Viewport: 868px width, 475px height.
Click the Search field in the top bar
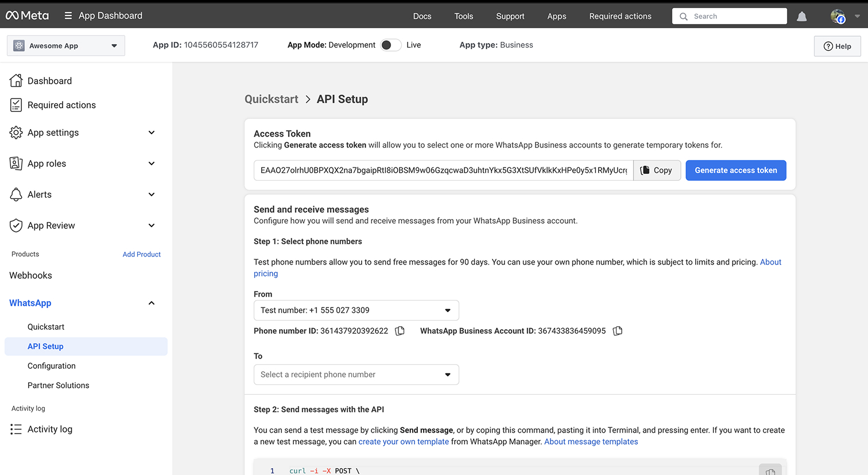tap(729, 15)
